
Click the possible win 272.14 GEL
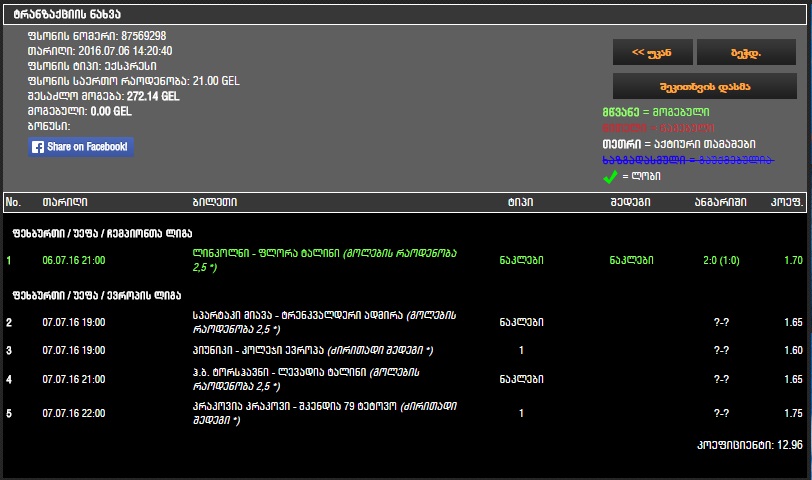point(153,96)
